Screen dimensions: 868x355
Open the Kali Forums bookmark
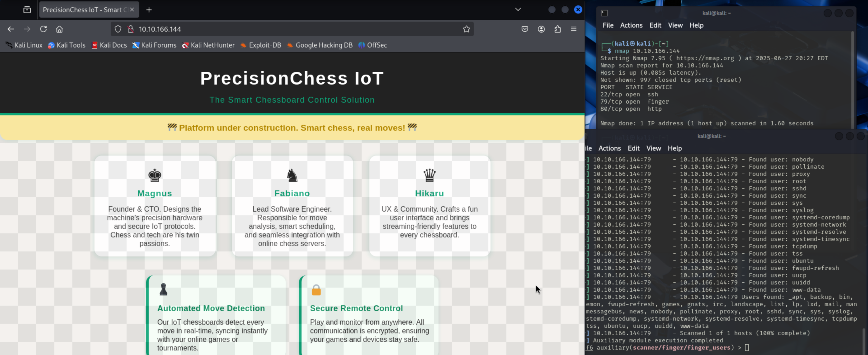click(x=155, y=45)
